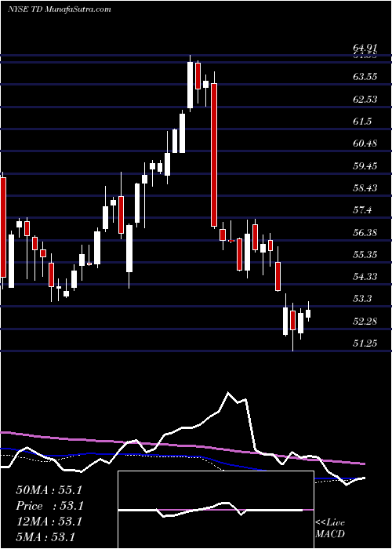Click the Price : 53.1 readout
Image resolution: width=392 pixels, height=549 pixels.
49,506
